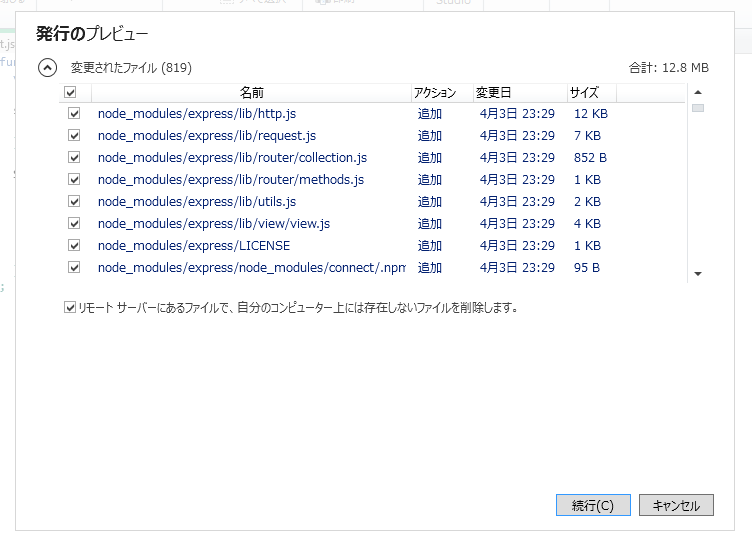This screenshot has width=752, height=542.
Task: Click the 合計: 12.8 MB total label
Action: click(669, 68)
